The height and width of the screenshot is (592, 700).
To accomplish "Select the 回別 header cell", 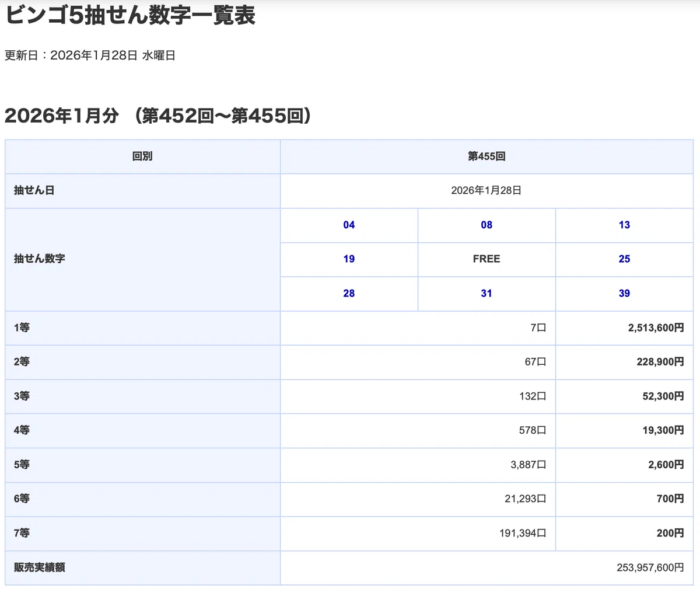I will click(x=142, y=156).
